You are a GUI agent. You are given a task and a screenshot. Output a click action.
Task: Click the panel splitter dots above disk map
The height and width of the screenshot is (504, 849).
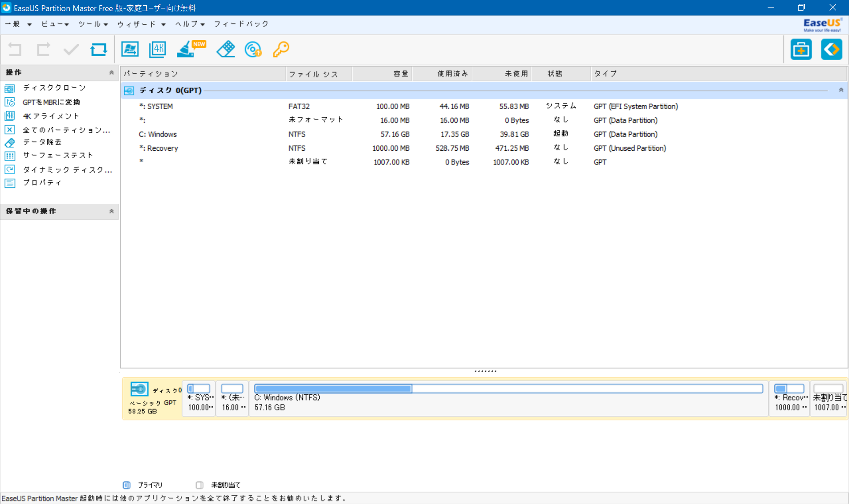pos(485,371)
